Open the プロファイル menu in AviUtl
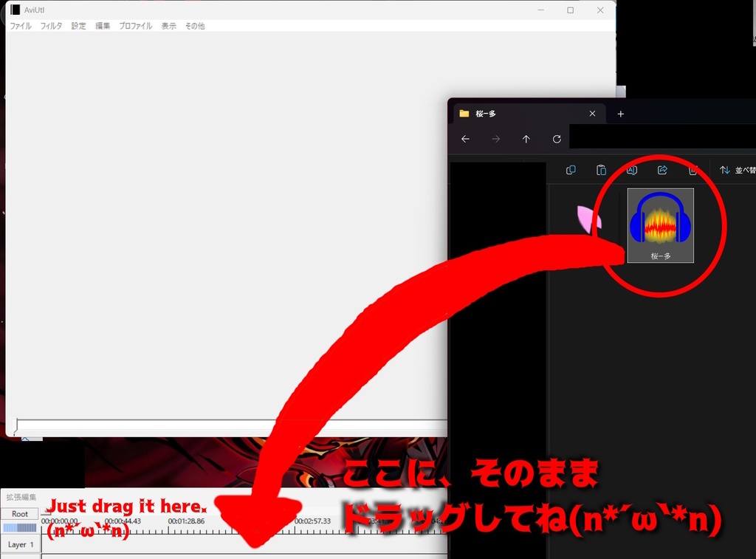Image resolution: width=756 pixels, height=559 pixels. [136, 26]
